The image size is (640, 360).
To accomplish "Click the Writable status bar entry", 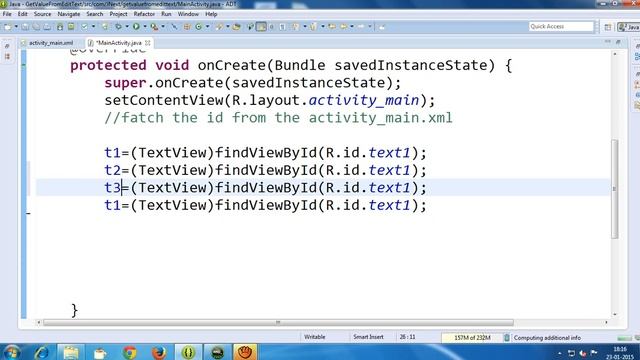I will pos(315,337).
